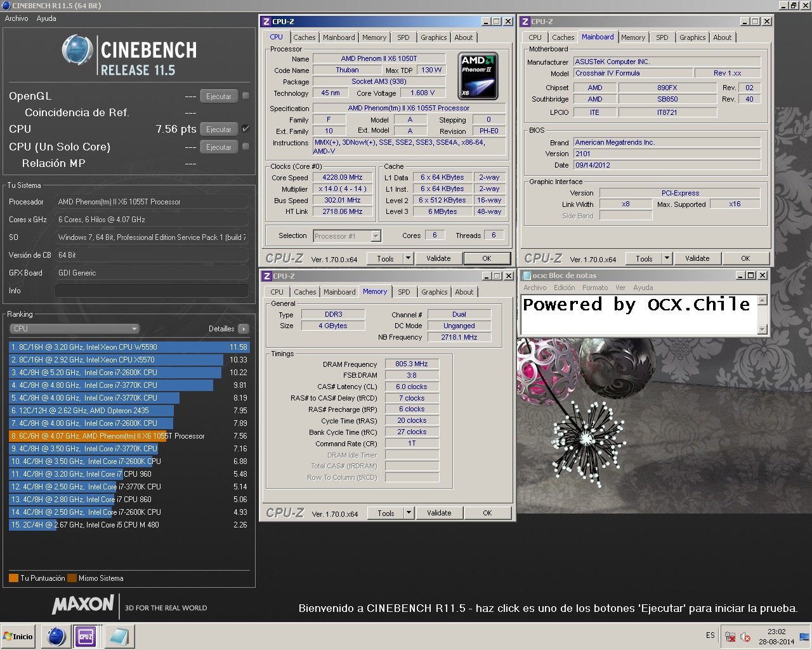Screen dimensions: 812x650
Task: Open the Notepad icon in the taskbar
Action: [x=119, y=636]
